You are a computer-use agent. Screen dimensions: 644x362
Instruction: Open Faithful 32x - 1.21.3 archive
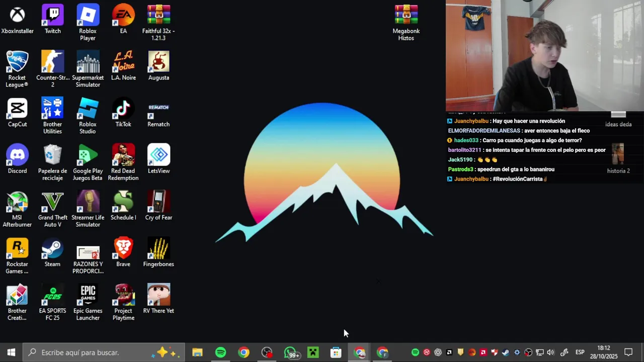point(158,23)
